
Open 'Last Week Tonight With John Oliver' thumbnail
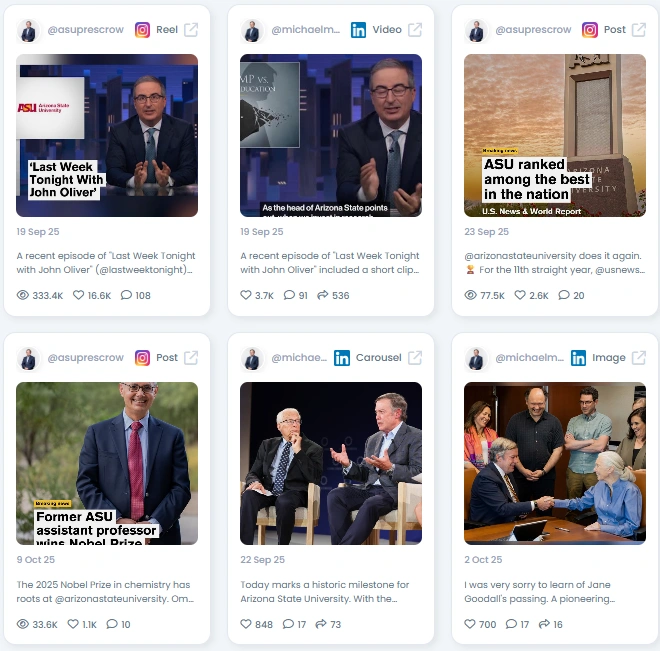pyautogui.click(x=107, y=136)
